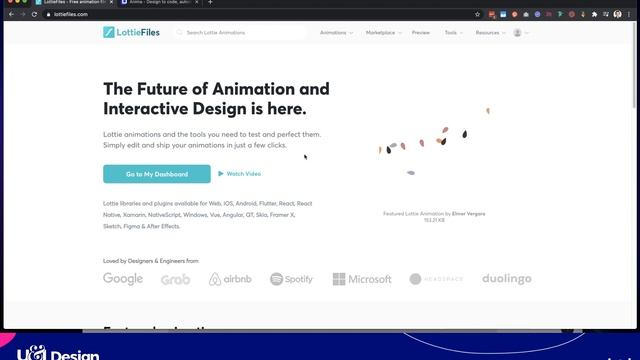
Task: Click the LottieFiles logo
Action: point(131,32)
